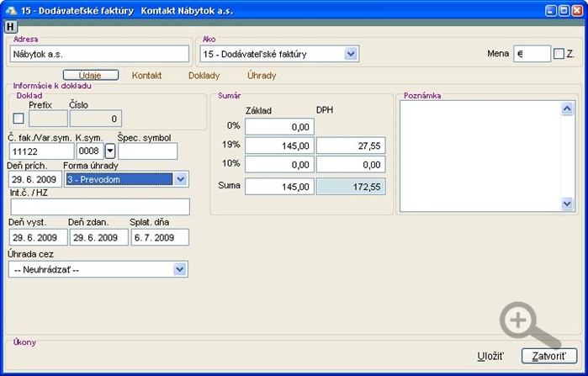Image resolution: width=588 pixels, height=376 pixels.
Task: Open the Doklady tab
Action: (204, 76)
